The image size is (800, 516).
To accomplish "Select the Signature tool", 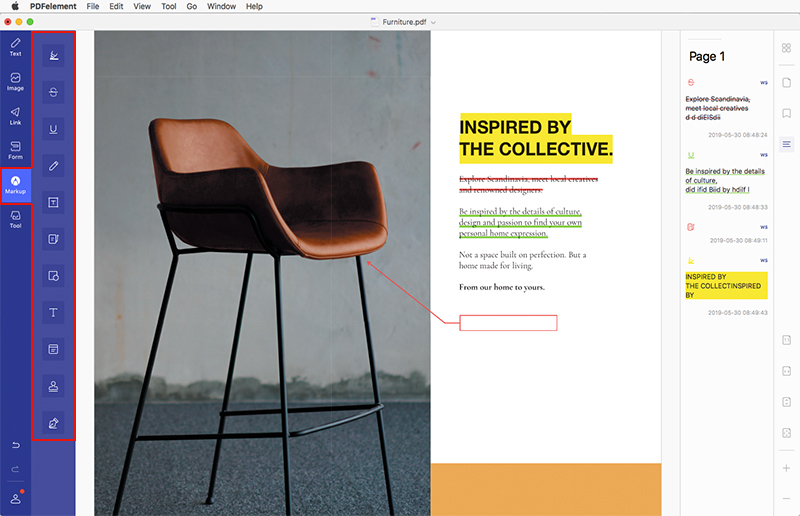I will coord(53,423).
